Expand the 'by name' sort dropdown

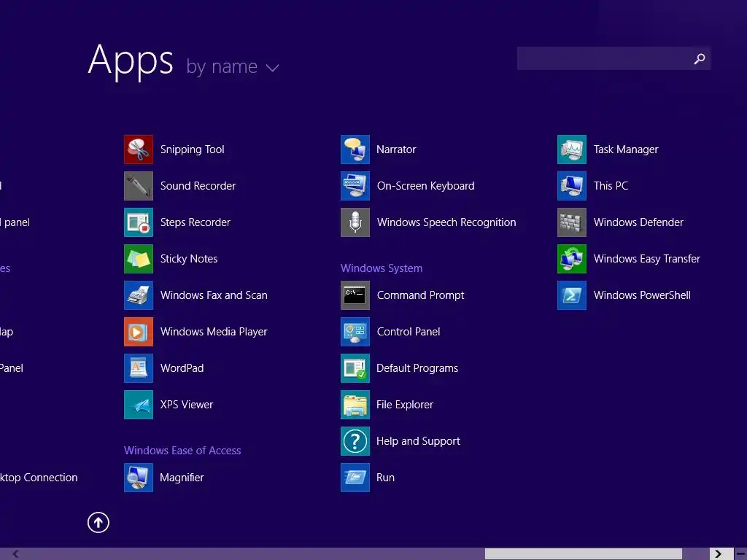pyautogui.click(x=232, y=66)
